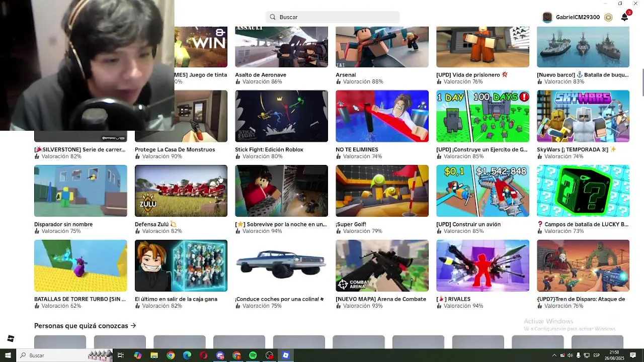Open the Arsenal game thumbnail
Image resolution: width=644 pixels, height=362 pixels.
382,47
